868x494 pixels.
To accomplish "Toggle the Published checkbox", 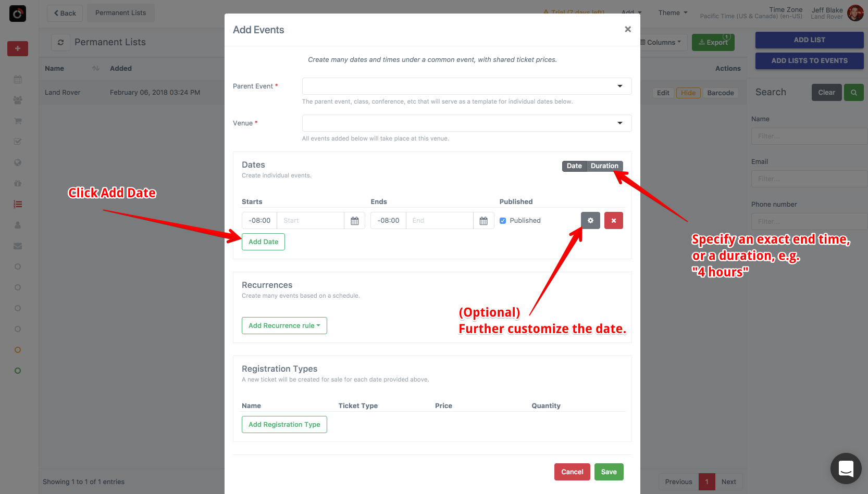I will pyautogui.click(x=503, y=221).
